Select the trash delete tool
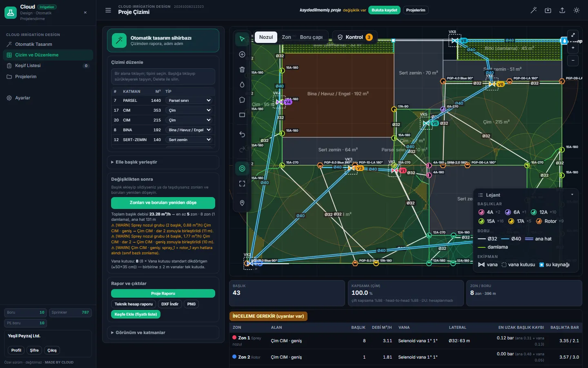 coord(242,70)
